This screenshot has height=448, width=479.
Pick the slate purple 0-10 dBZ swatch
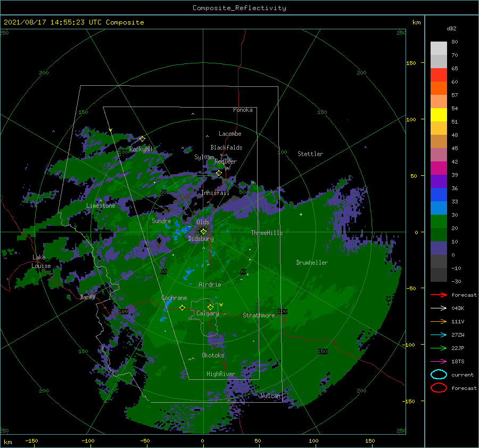coord(439,248)
